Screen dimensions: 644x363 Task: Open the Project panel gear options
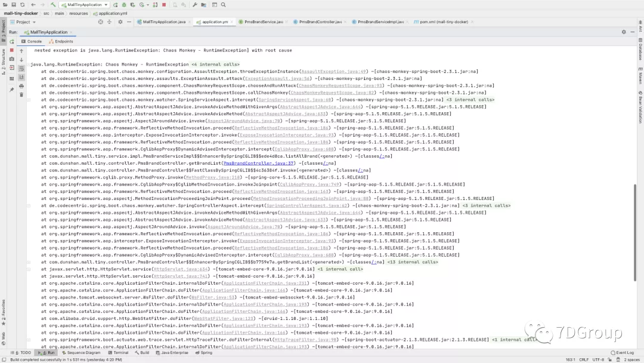click(x=120, y=21)
